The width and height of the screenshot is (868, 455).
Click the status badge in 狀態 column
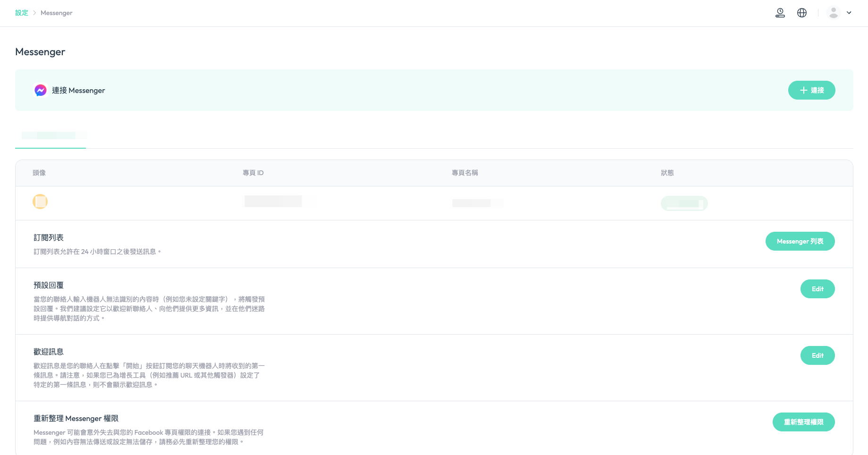click(684, 203)
